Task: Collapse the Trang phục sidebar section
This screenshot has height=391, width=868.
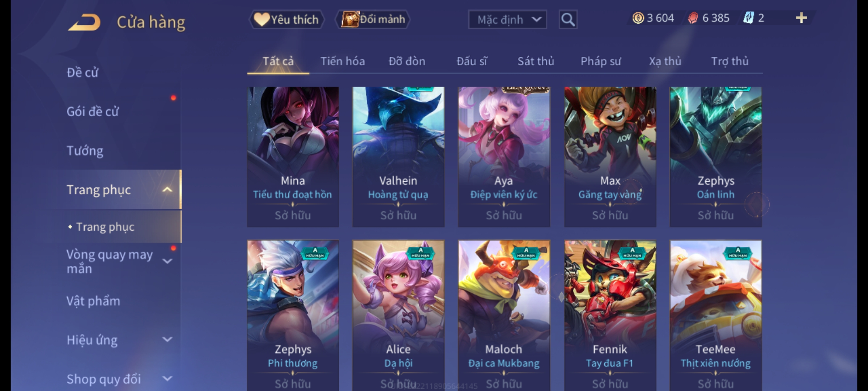Action: [167, 190]
